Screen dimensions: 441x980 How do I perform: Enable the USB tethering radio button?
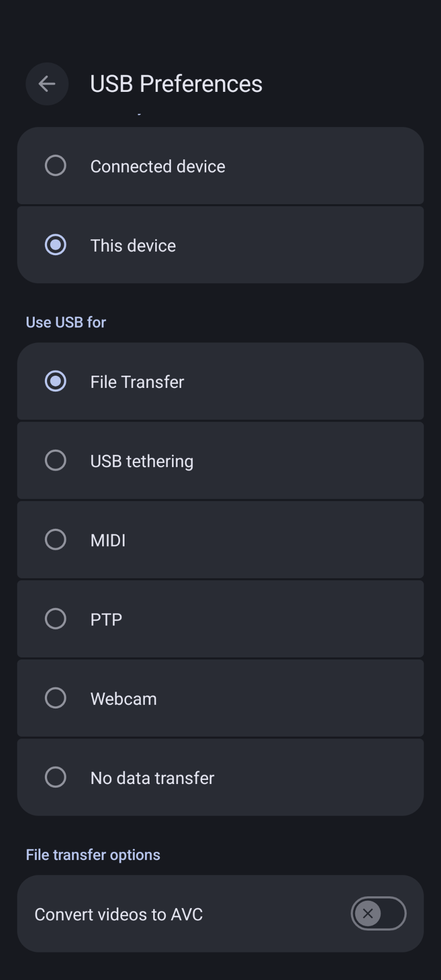[x=56, y=460]
